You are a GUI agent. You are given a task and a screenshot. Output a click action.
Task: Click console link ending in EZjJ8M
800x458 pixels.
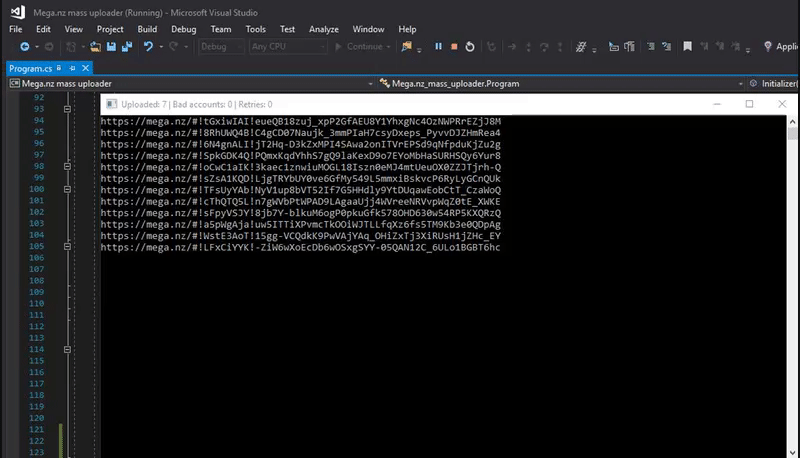tap(301, 121)
